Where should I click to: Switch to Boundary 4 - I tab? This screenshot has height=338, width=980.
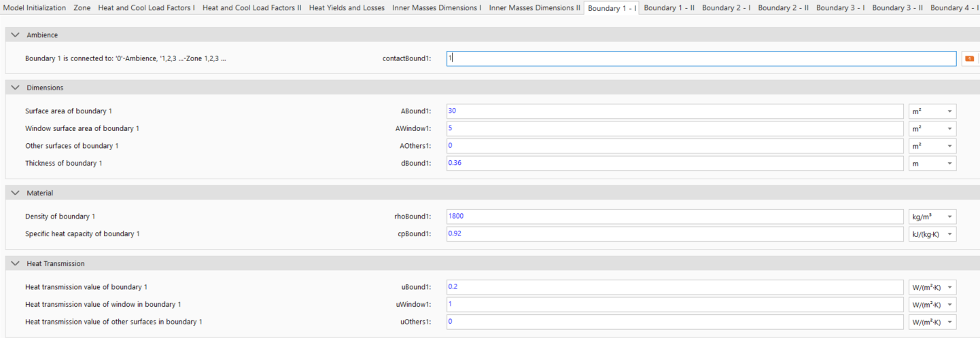click(x=954, y=8)
